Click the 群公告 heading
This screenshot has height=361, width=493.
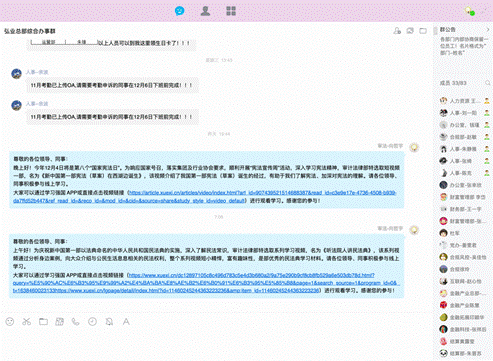point(447,30)
